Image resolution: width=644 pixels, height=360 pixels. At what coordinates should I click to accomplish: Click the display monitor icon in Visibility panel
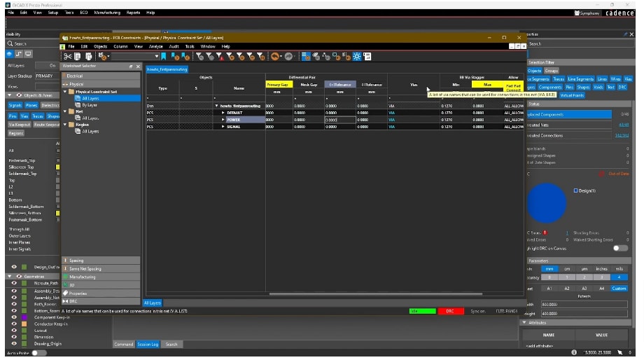pos(28,54)
